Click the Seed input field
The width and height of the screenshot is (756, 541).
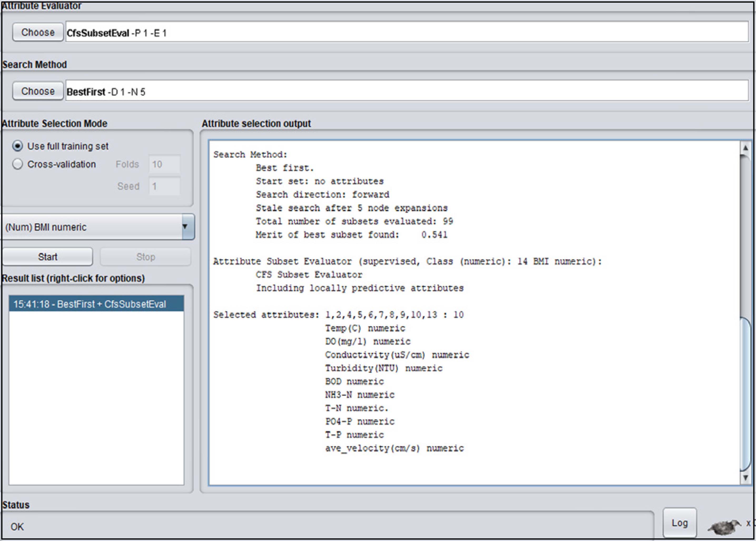(164, 186)
